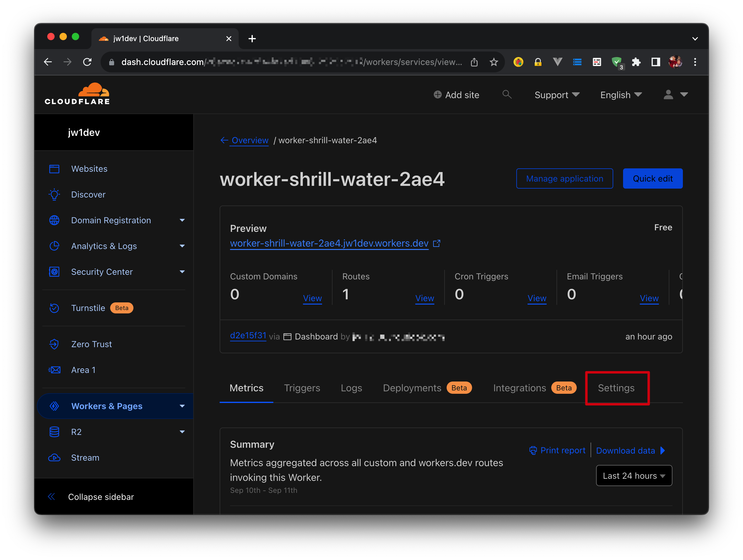Viewport: 743px width, 560px height.
Task: Open Last 24 hours dropdown
Action: pyautogui.click(x=633, y=475)
